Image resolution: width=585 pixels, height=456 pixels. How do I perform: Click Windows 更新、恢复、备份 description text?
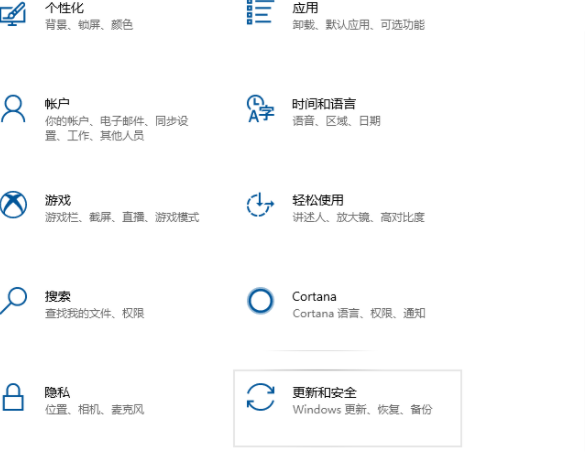pyautogui.click(x=362, y=409)
